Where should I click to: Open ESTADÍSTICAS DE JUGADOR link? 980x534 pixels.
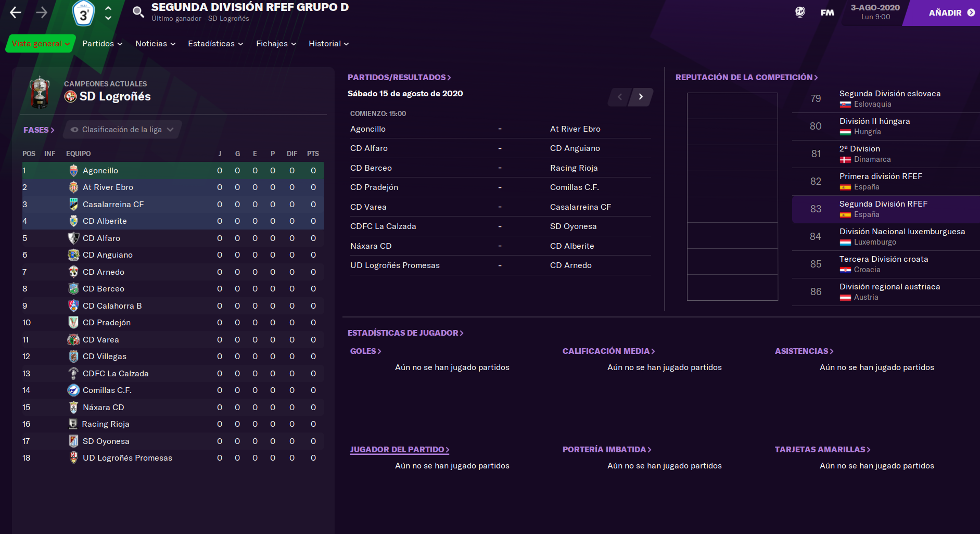[x=405, y=333]
